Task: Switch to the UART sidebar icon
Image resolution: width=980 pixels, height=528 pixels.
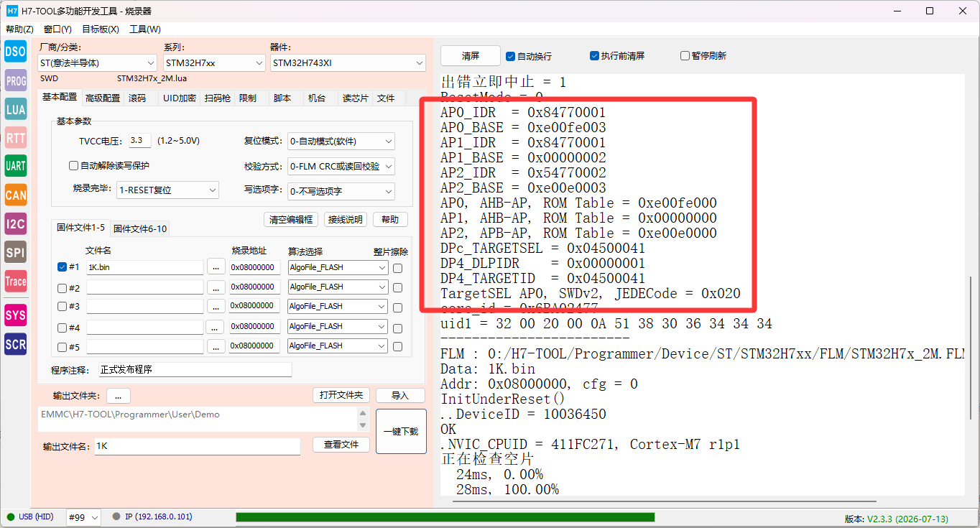Action: pyautogui.click(x=16, y=166)
